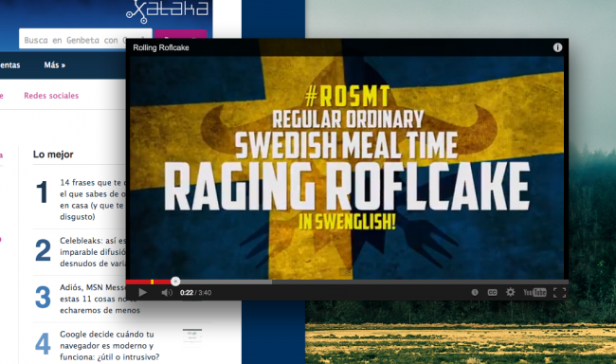Screen dimensions: 616x364
Task: Click the pink search button
Action: click(x=180, y=34)
